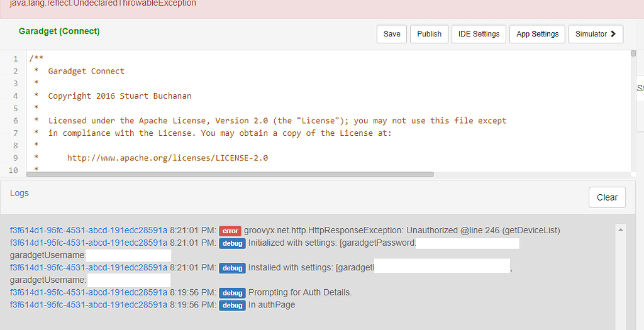
Task: Clear the logs
Action: (607, 197)
